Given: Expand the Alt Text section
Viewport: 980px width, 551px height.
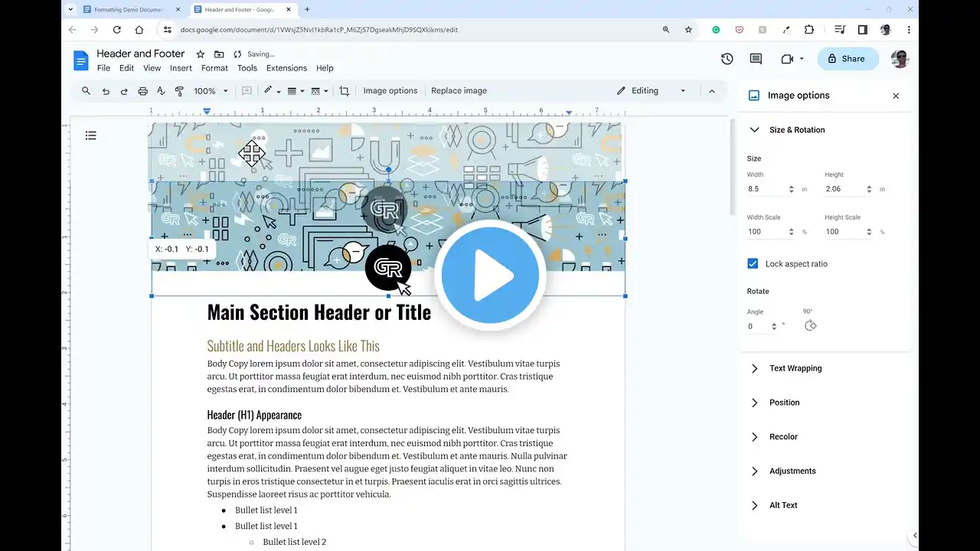Looking at the screenshot, I should 754,505.
